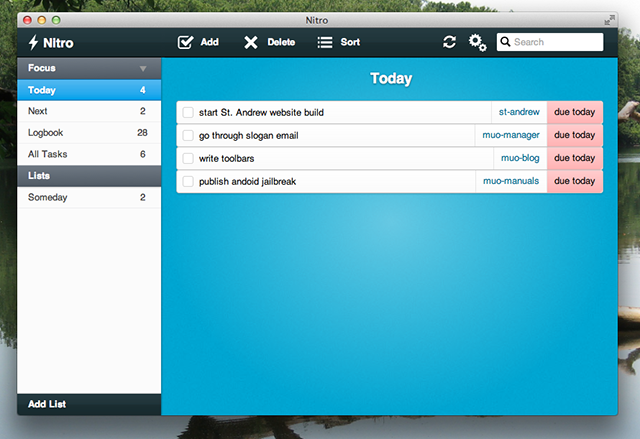Select the Someday list
The image size is (640, 439).
(89, 197)
